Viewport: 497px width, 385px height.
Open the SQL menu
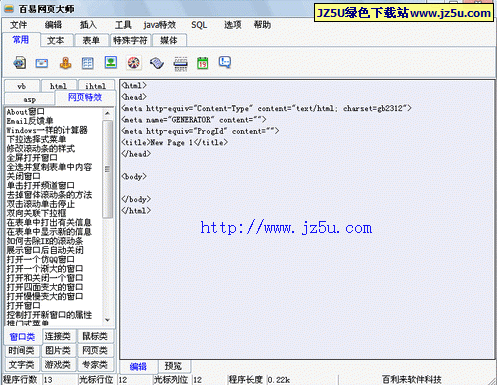pos(199,25)
